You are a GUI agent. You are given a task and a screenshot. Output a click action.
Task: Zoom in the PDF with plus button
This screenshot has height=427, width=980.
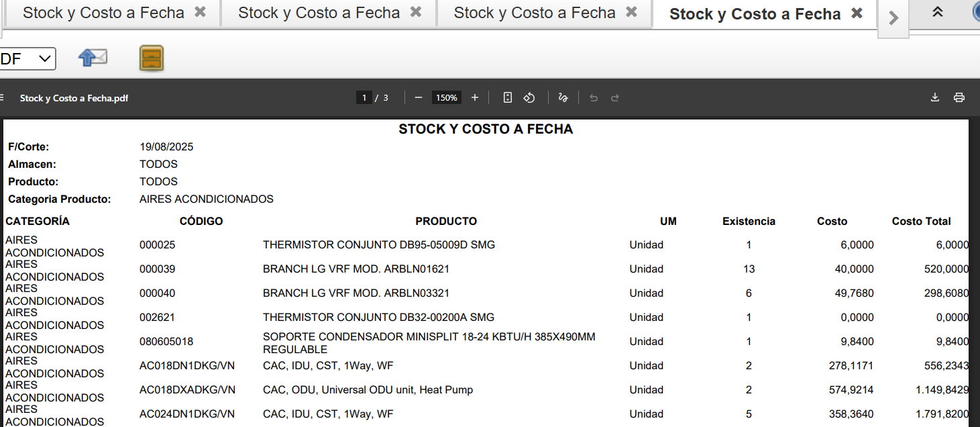click(475, 98)
